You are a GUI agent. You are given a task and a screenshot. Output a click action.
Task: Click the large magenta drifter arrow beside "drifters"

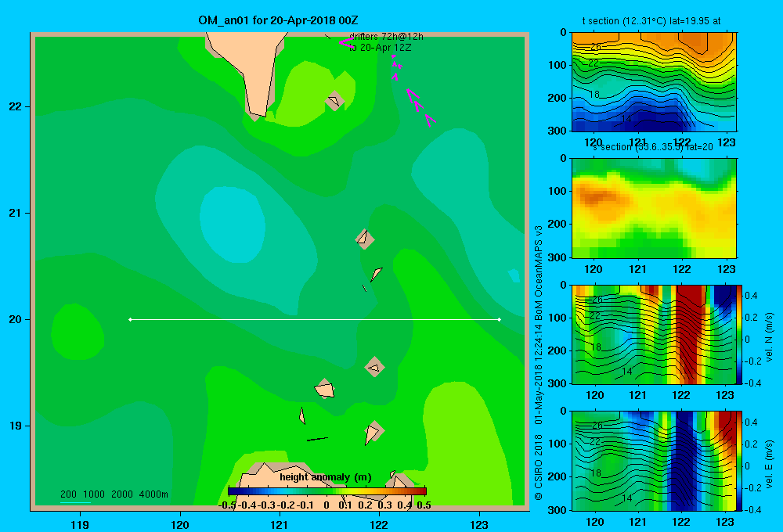[x=345, y=42]
